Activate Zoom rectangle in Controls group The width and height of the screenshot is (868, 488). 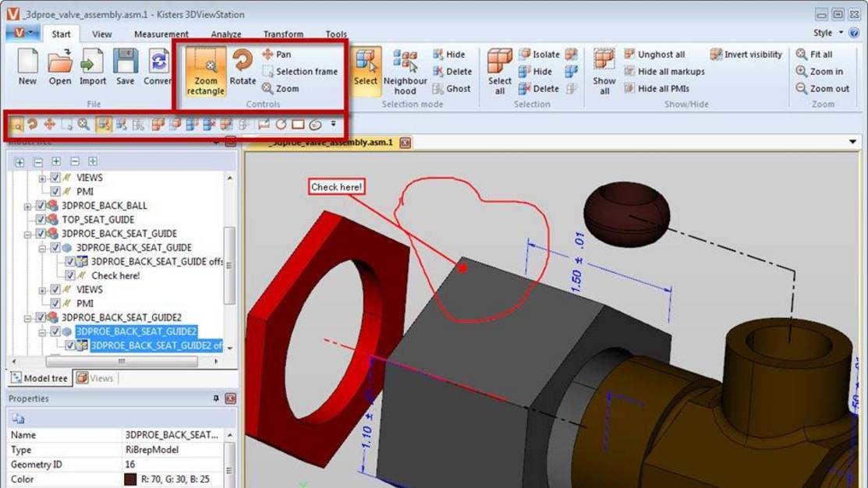[x=205, y=72]
